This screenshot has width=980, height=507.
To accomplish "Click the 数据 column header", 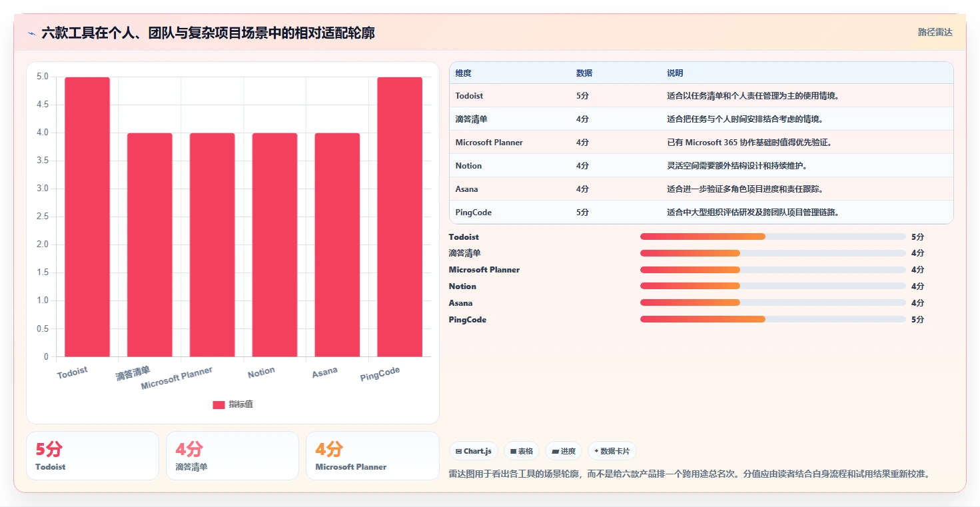I will pyautogui.click(x=584, y=73).
